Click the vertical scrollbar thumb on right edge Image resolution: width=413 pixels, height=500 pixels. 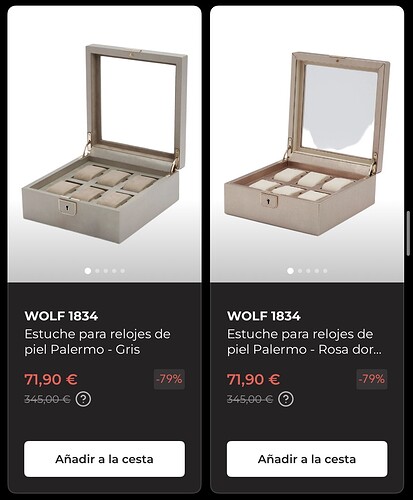click(409, 233)
